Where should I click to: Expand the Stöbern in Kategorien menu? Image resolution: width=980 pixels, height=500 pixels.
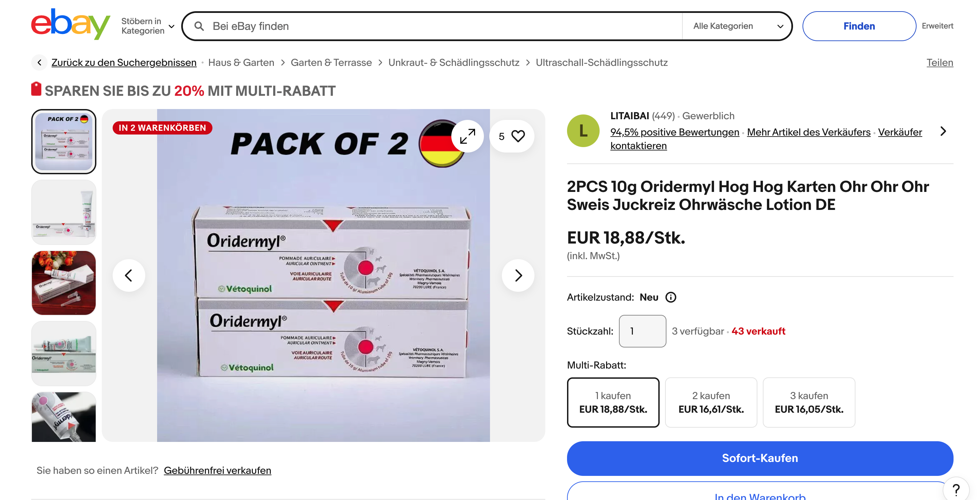[148, 26]
